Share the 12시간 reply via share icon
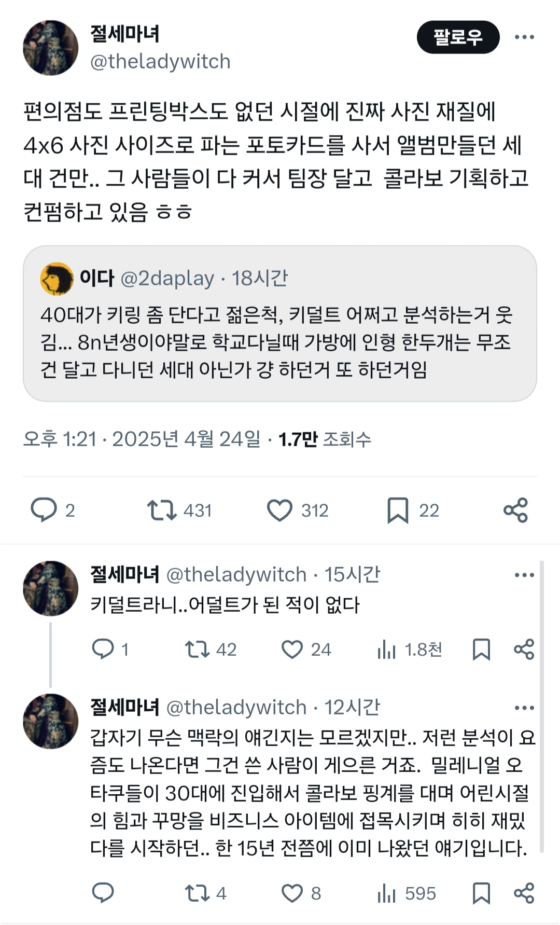 [524, 893]
